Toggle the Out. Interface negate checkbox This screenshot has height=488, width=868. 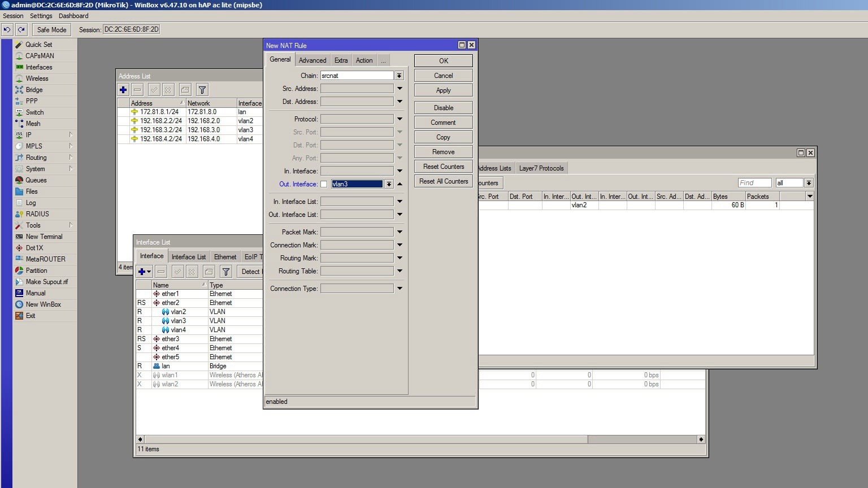324,184
